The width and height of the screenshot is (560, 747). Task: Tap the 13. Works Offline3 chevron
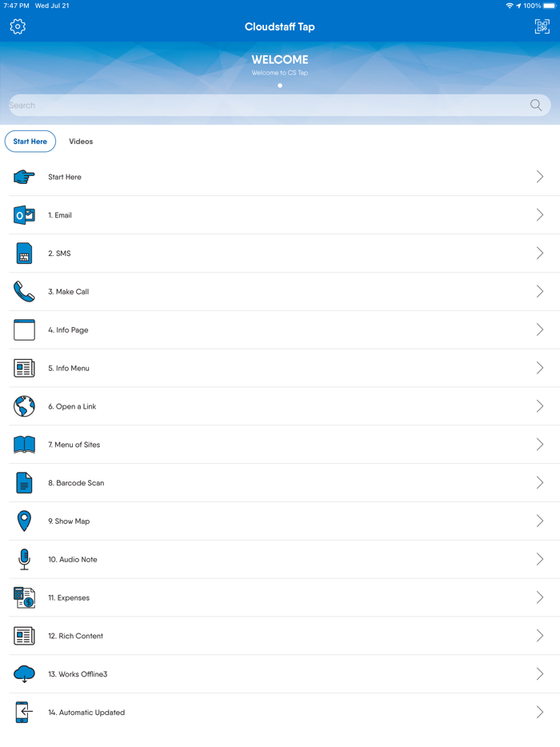tap(539, 673)
